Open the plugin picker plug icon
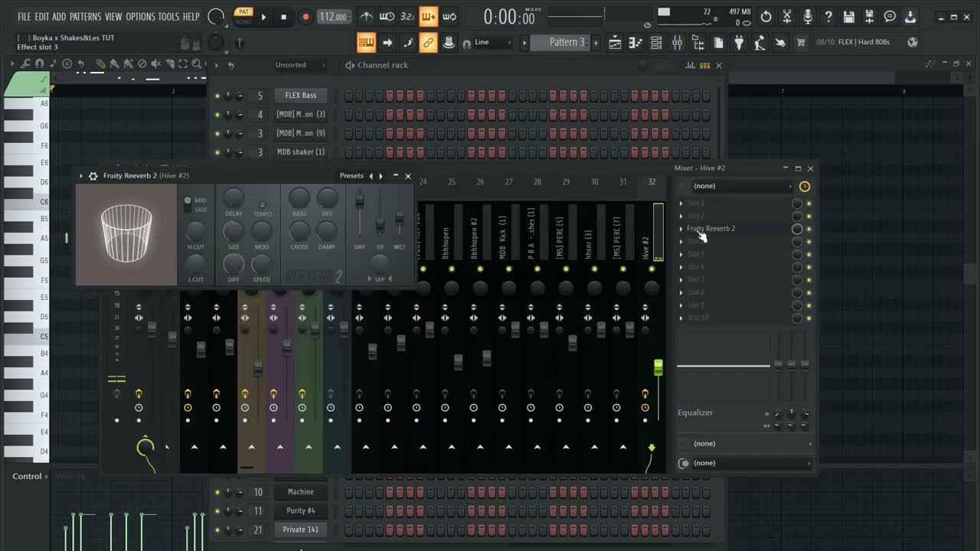 [739, 43]
